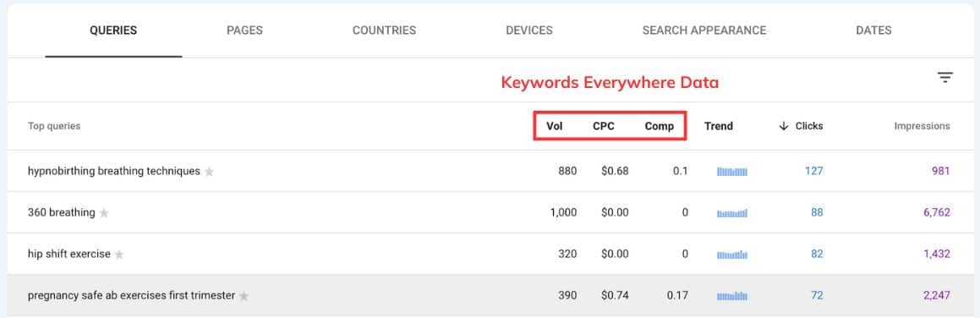Viewport: 980px width, 318px height.
Task: Click the descending sort arrow beside Clicks
Action: coord(784,126)
